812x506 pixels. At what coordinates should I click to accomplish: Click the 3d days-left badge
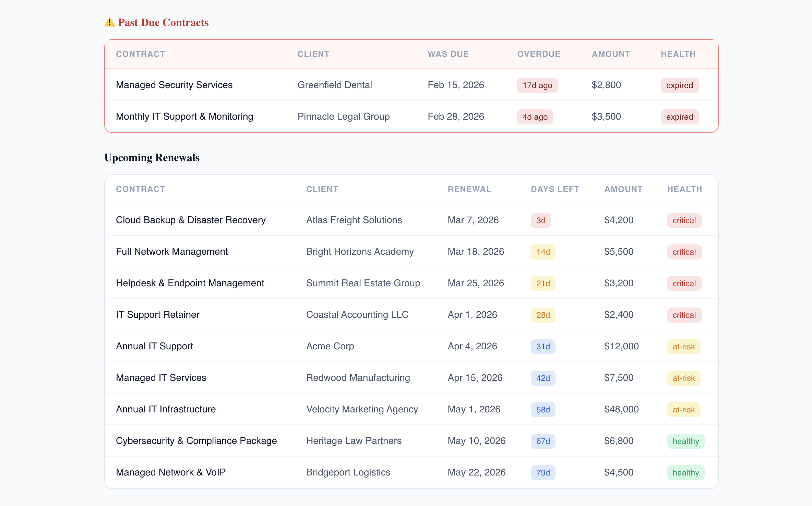(540, 220)
